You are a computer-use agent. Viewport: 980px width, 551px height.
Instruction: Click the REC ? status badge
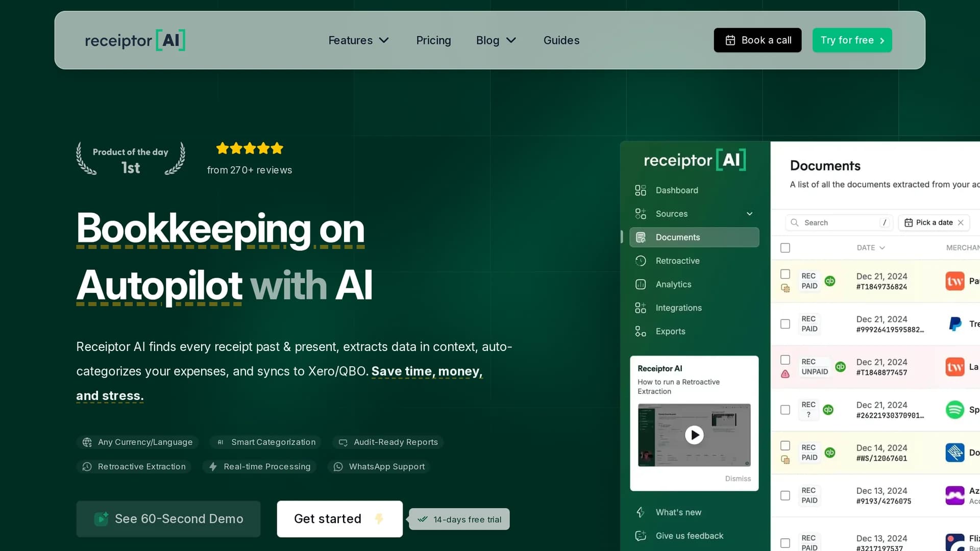[808, 410]
